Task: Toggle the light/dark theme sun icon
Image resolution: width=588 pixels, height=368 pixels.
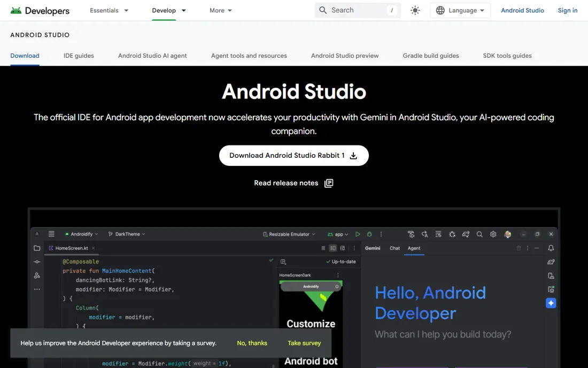Action: tap(415, 11)
